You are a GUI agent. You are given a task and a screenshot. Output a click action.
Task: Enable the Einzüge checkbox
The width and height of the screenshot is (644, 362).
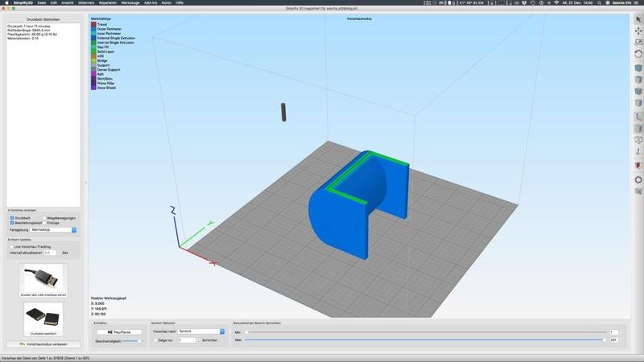point(44,223)
